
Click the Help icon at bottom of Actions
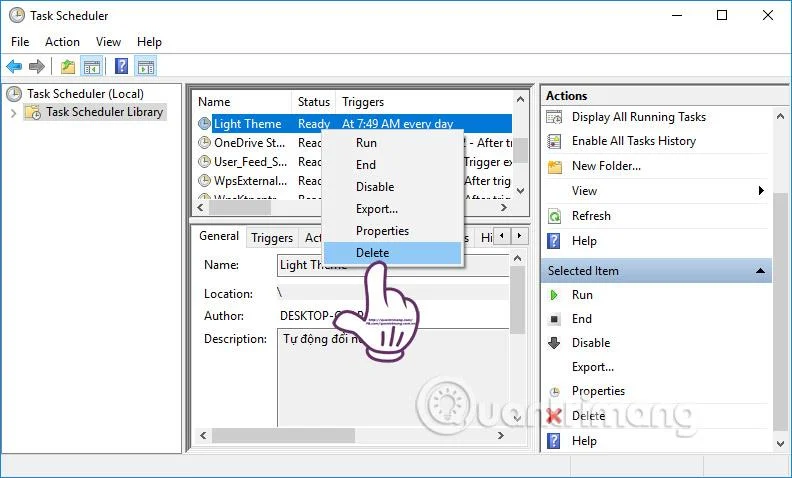554,441
